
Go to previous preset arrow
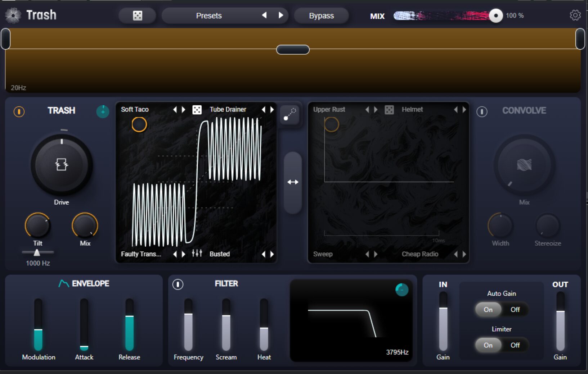[264, 15]
